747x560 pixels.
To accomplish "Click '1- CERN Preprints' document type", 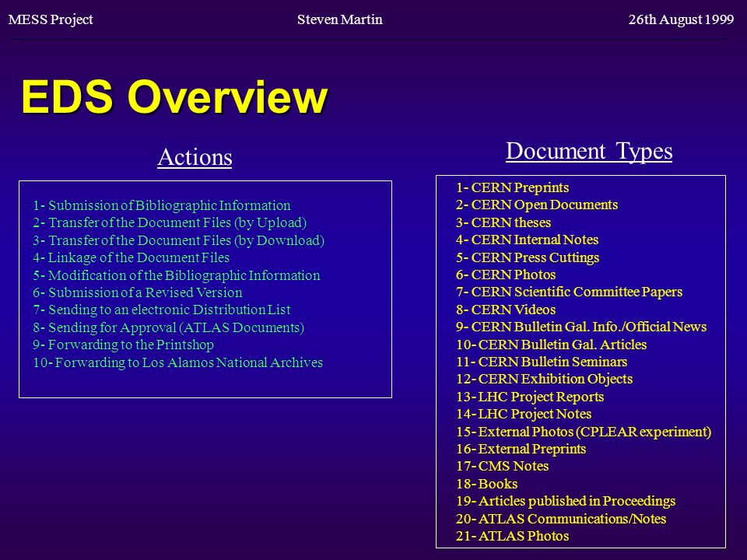I will pos(512,187).
